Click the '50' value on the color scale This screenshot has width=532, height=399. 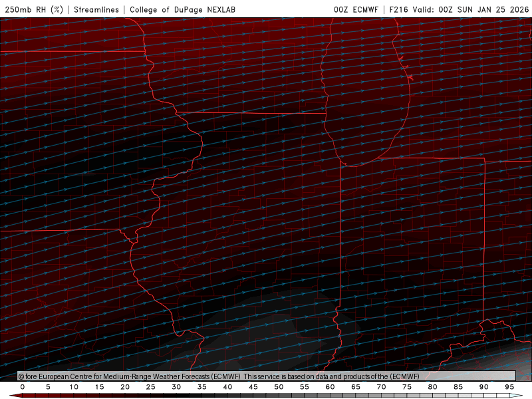(279, 387)
